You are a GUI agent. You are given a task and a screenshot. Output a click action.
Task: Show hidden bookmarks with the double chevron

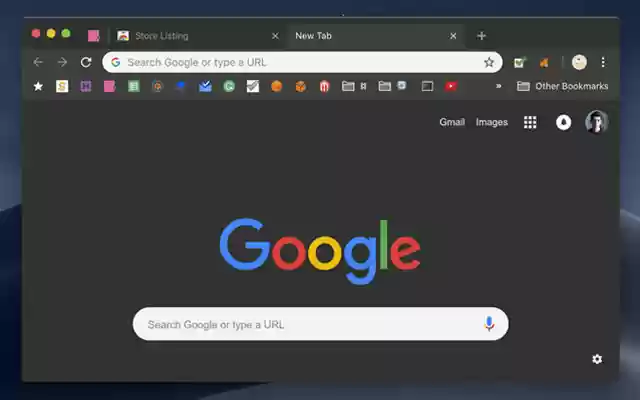click(x=498, y=86)
